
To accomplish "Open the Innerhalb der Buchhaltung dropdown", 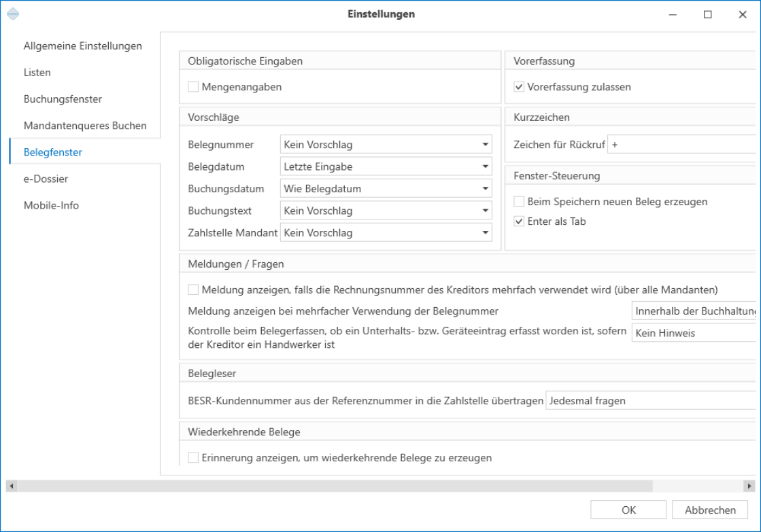I will [694, 311].
